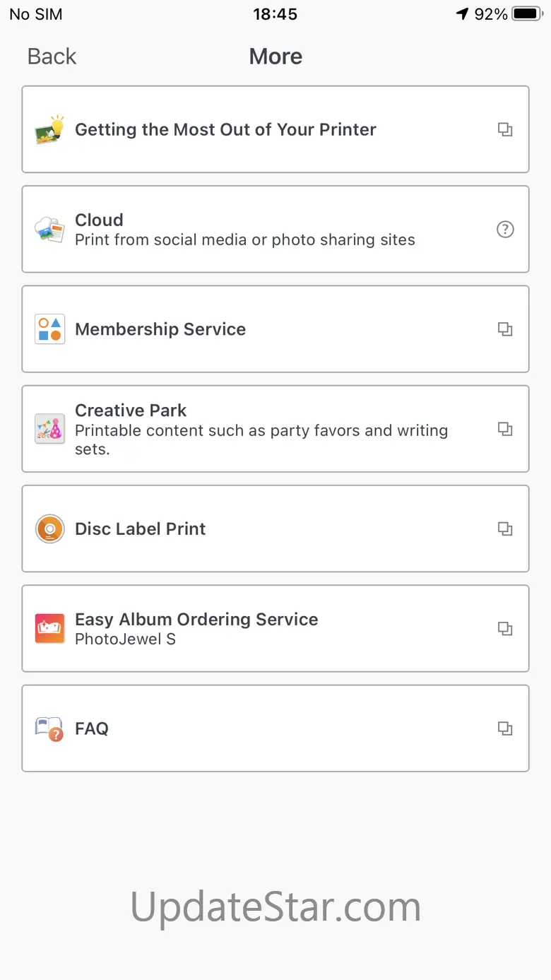Open Getting the Most Out of Your Printer
The height and width of the screenshot is (980, 551).
(x=225, y=130)
